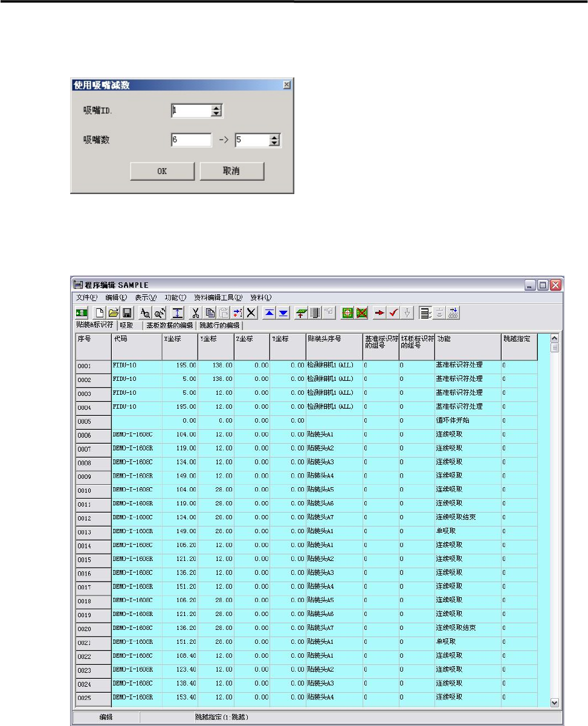Open the 编辑(E) menu

[115, 297]
